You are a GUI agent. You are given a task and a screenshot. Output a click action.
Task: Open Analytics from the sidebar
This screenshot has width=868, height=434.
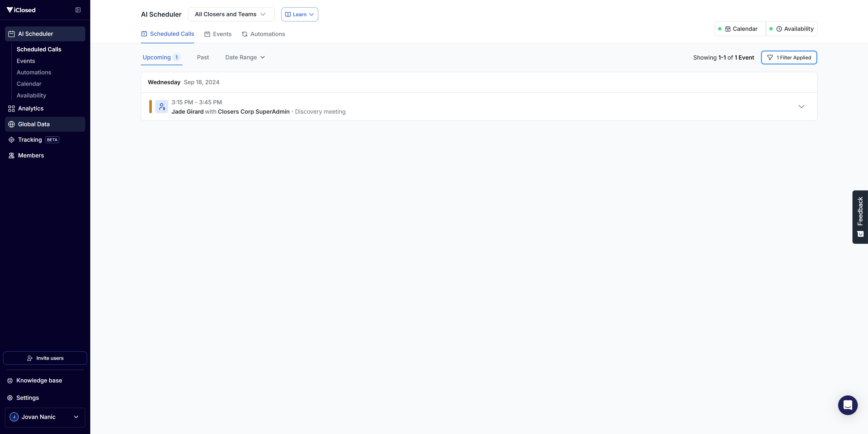(x=30, y=109)
